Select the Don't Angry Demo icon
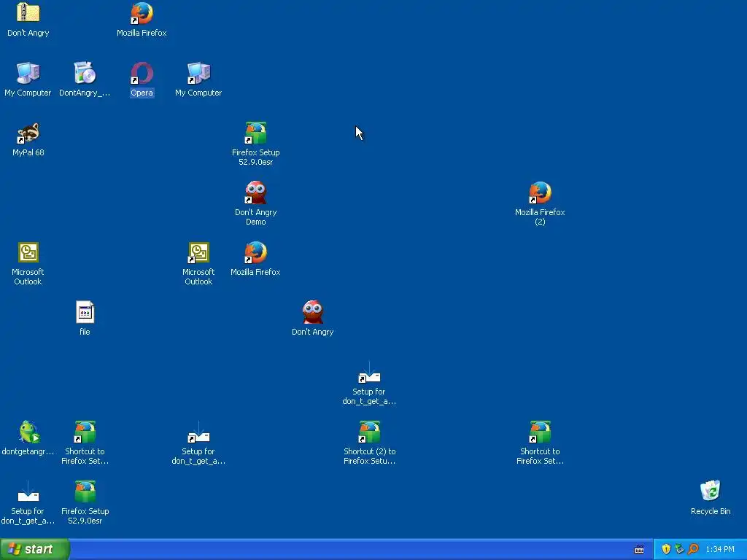 (x=256, y=192)
